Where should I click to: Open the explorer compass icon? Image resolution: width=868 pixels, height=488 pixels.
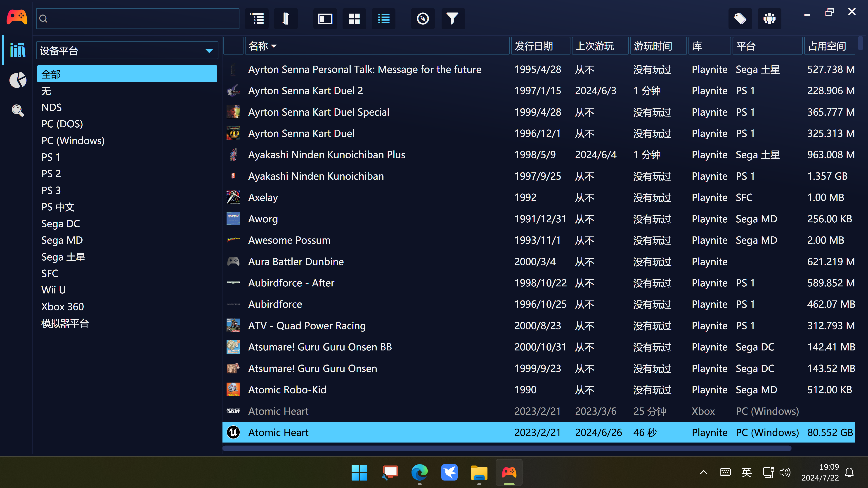pyautogui.click(x=423, y=19)
